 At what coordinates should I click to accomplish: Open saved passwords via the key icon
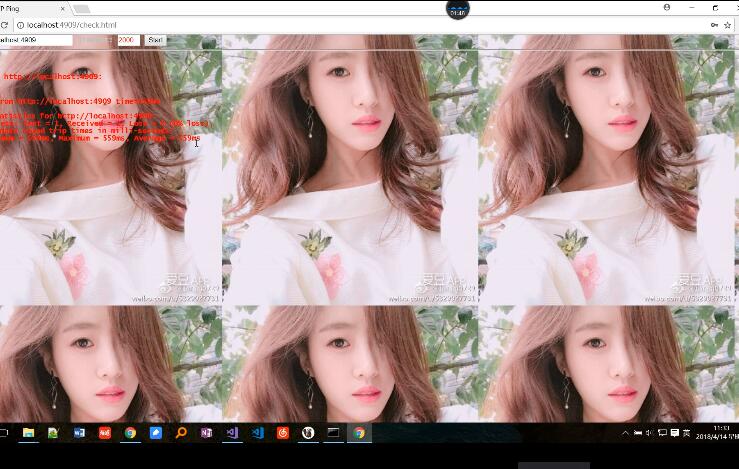[714, 25]
